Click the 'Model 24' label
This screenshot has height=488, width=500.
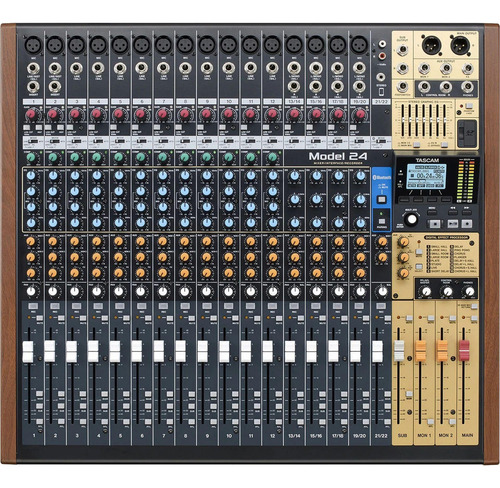337,156
